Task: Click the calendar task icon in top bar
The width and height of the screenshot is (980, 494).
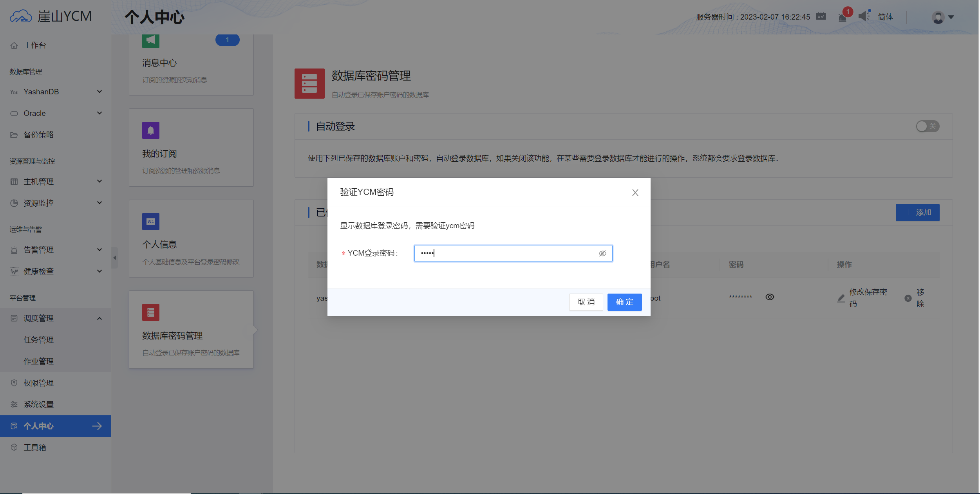Action: [821, 16]
